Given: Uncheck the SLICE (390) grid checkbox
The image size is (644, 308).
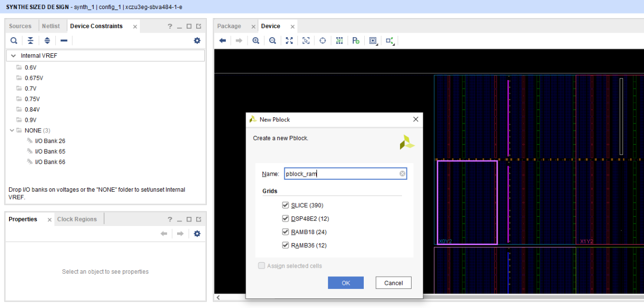Looking at the screenshot, I should (x=286, y=205).
